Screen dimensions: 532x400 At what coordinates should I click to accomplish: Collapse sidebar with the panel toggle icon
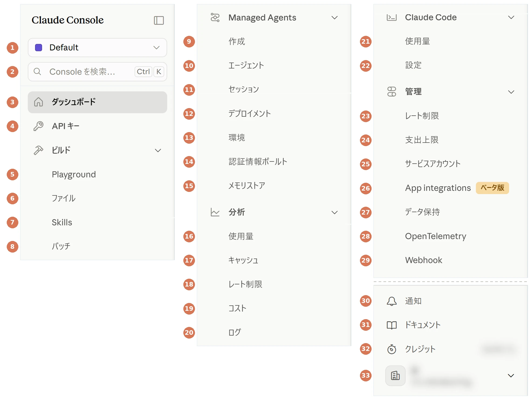[x=159, y=20]
